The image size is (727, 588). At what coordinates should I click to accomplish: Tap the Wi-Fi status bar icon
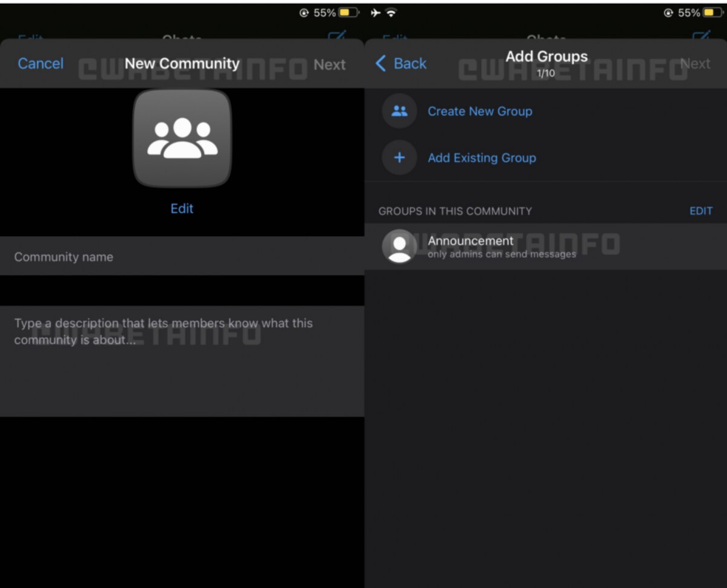tap(391, 13)
